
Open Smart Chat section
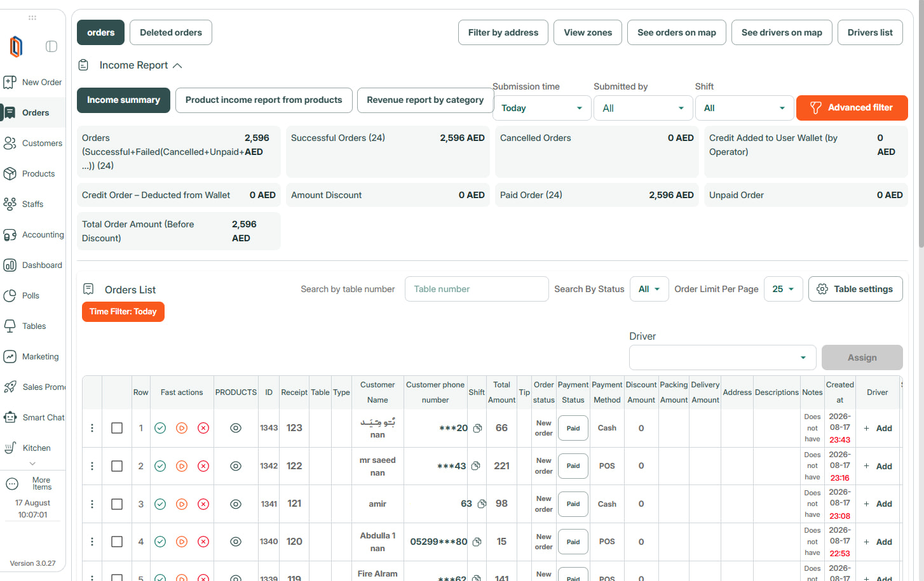click(33, 417)
